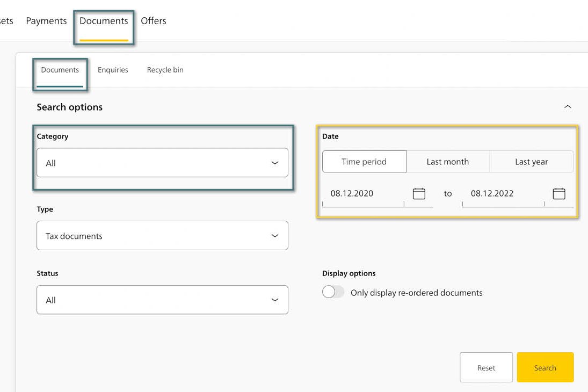Open the Recycle bin sub-tab
Image resolution: width=588 pixels, height=392 pixels.
click(x=165, y=70)
